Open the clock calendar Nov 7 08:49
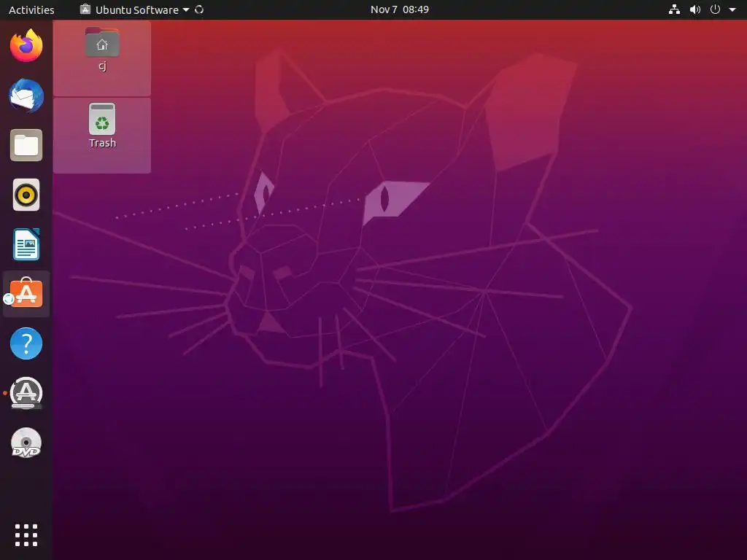Screen dimensions: 747x560 coord(399,9)
